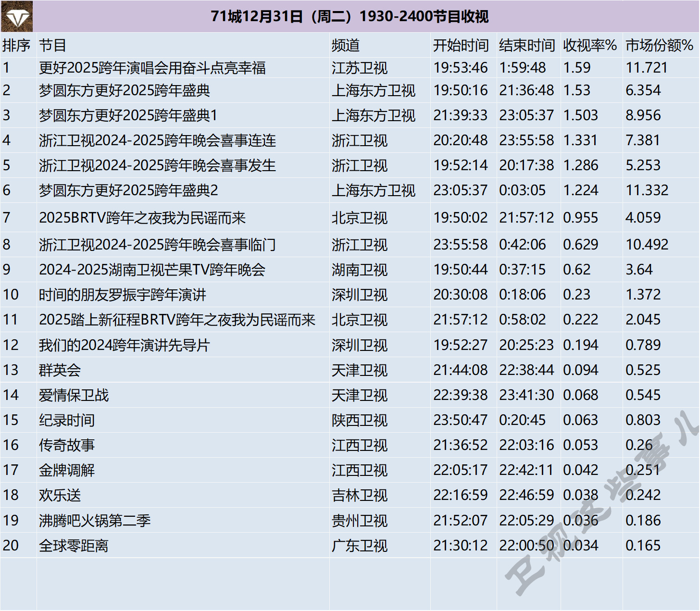700x611 pixels.
Task: Click the '收视率%' column header
Action: pos(590,45)
